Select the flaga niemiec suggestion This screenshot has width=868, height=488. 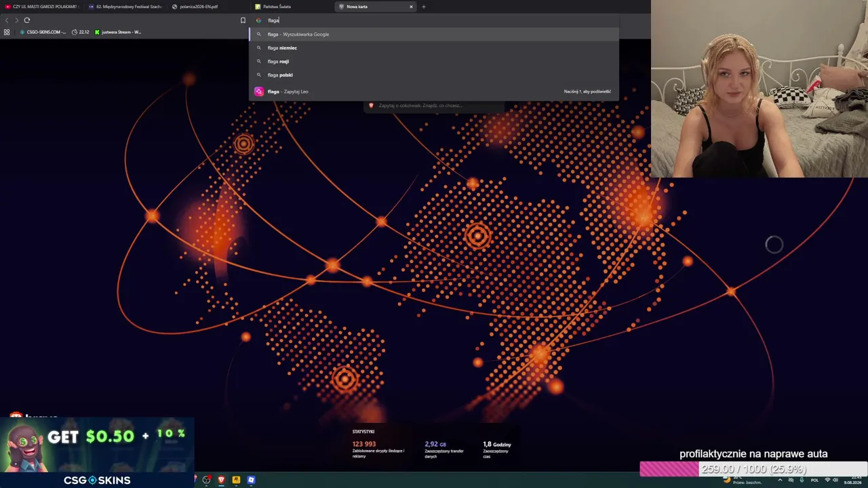click(x=434, y=47)
